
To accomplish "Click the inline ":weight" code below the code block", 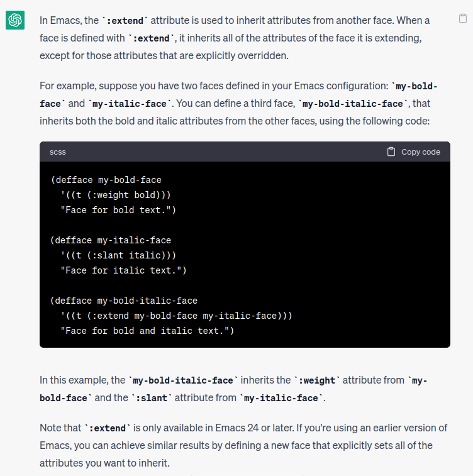I will point(317,380).
